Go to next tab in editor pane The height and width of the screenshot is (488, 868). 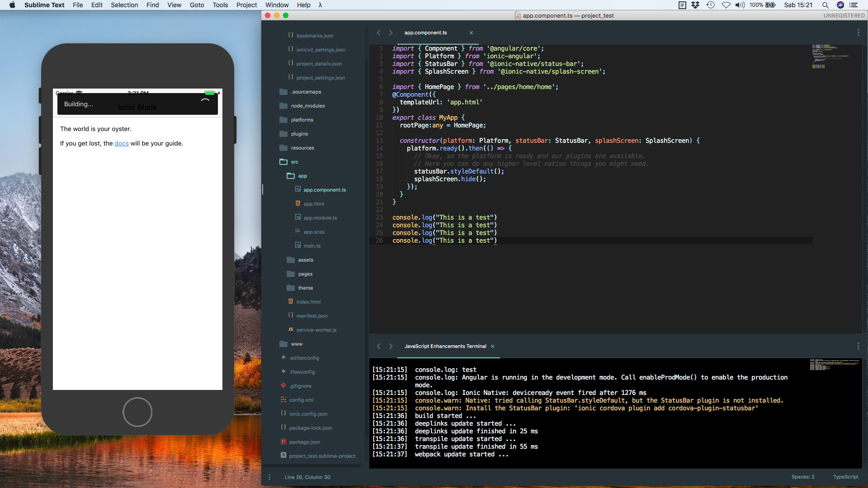pyautogui.click(x=391, y=33)
